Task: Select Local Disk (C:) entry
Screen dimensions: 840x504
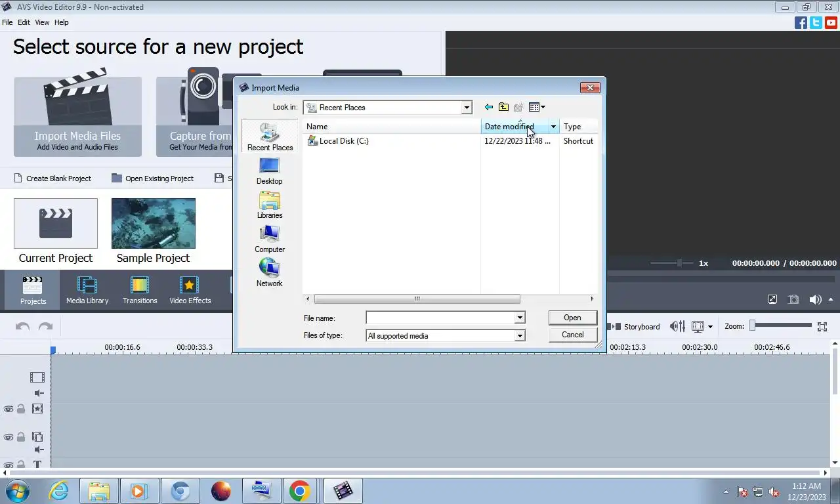Action: pyautogui.click(x=337, y=141)
